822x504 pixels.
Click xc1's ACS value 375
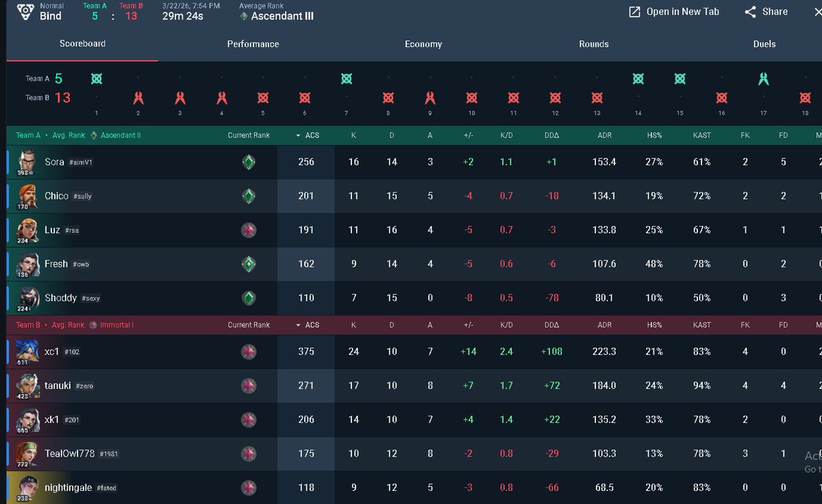[306, 351]
